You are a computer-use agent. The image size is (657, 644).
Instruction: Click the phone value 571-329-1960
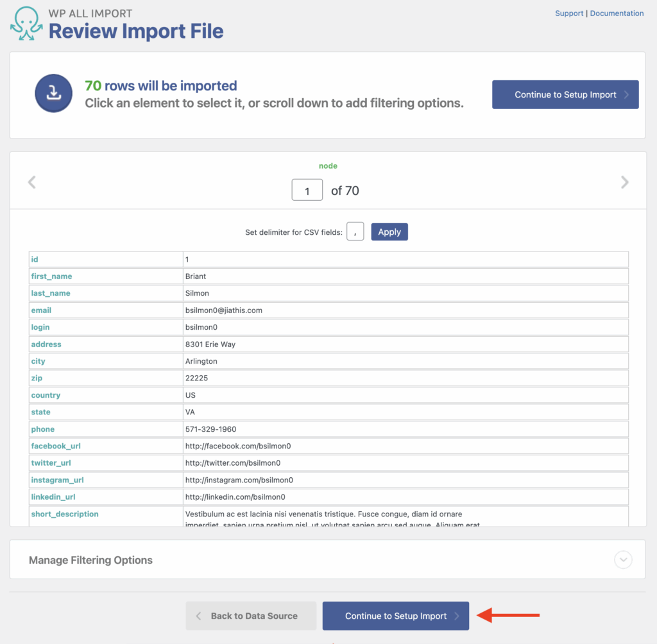(x=210, y=429)
